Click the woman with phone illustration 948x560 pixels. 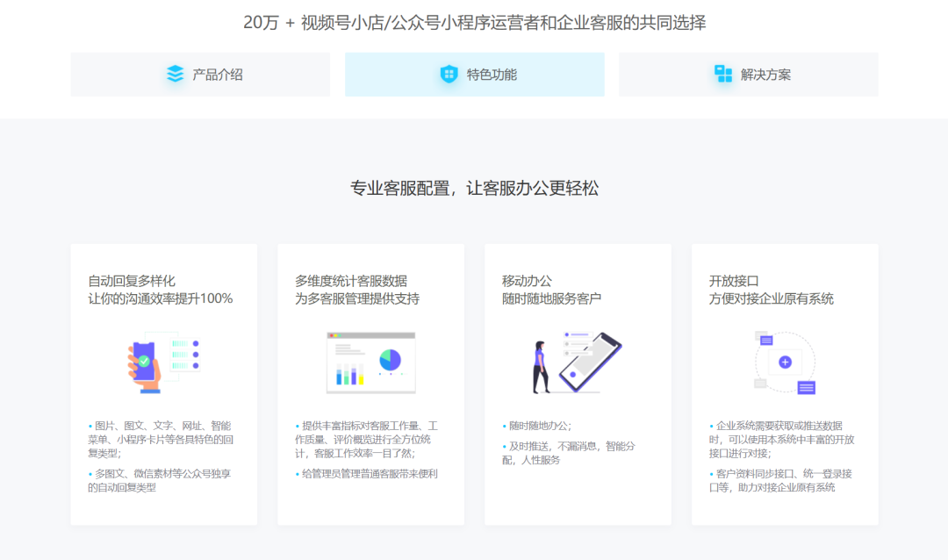click(x=577, y=362)
